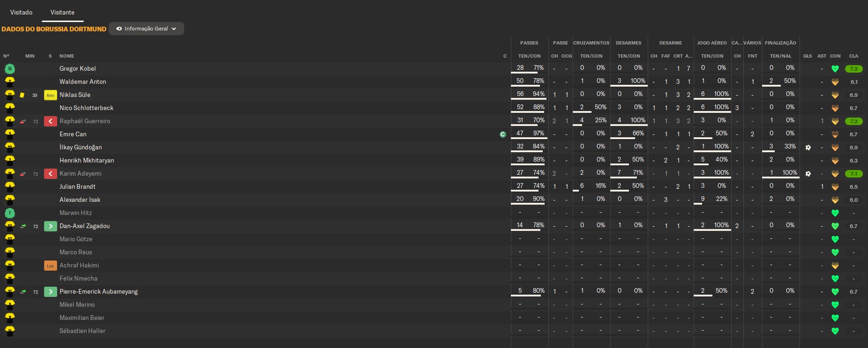Click Alexander Isak's condition heart icon
868x348 pixels.
pos(835,200)
